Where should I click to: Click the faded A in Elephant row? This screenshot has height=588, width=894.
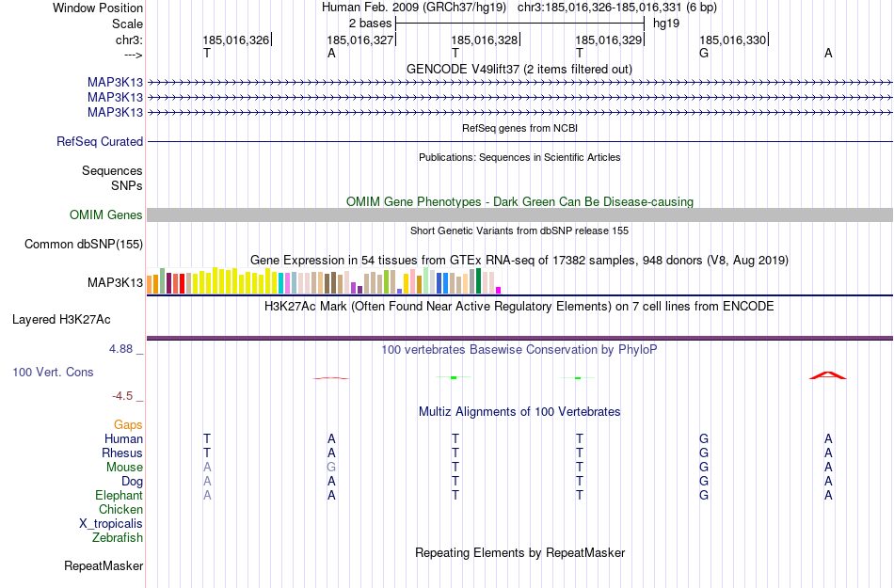click(207, 496)
